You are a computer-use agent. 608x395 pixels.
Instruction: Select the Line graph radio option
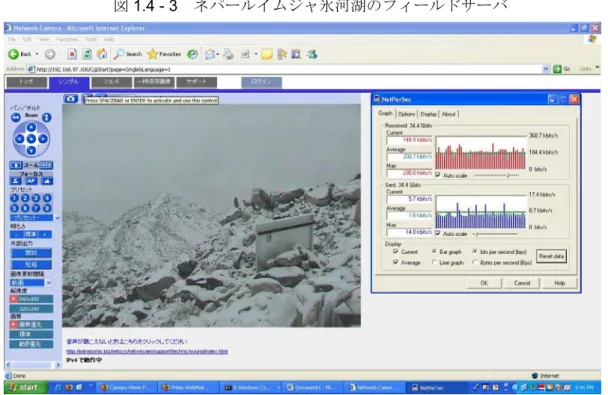434,262
